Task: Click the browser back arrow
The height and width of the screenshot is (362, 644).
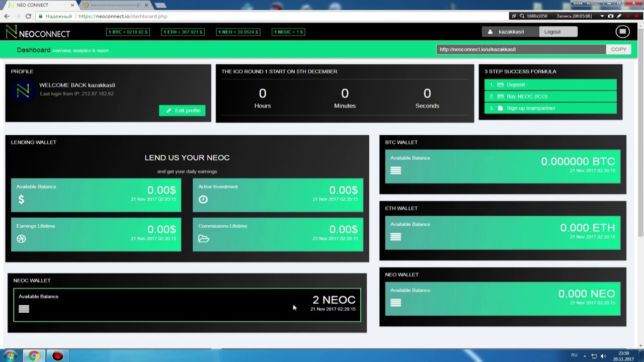Action: [7, 16]
